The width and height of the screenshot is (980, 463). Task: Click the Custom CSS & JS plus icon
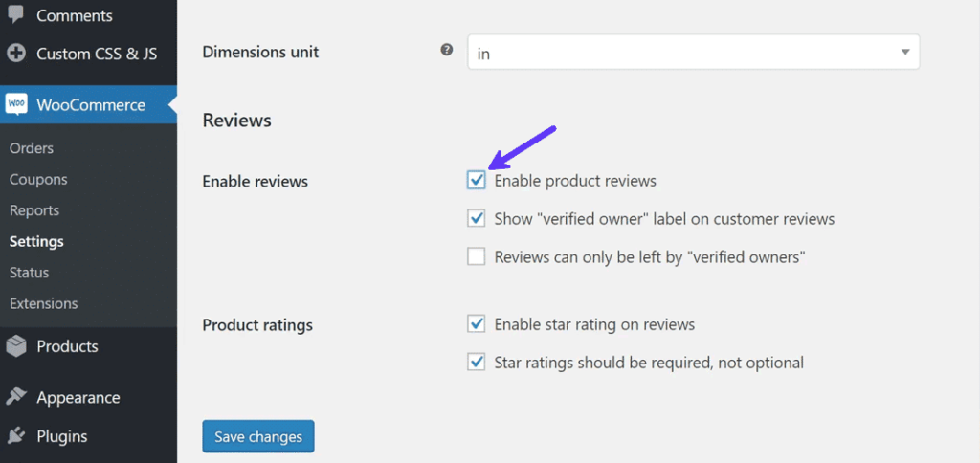(16, 54)
